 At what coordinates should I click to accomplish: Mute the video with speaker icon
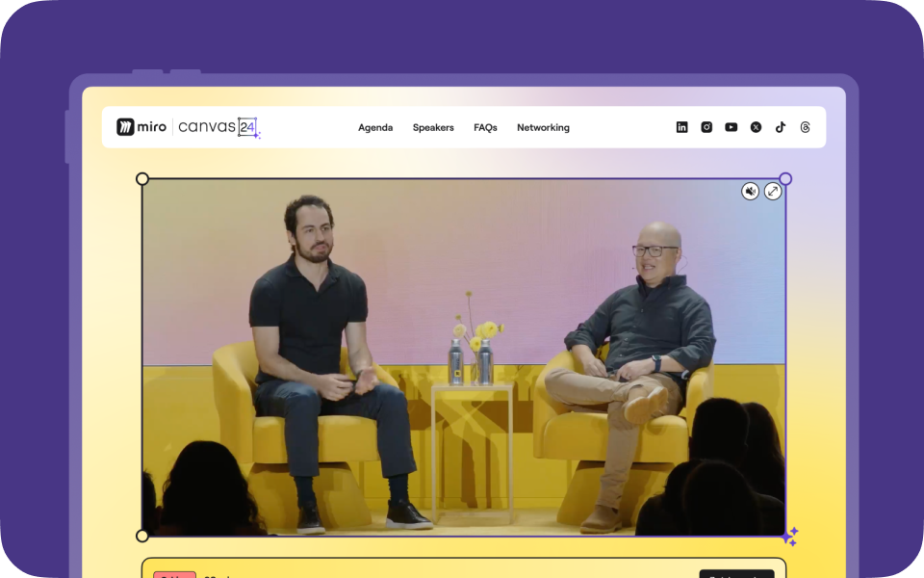pyautogui.click(x=750, y=191)
